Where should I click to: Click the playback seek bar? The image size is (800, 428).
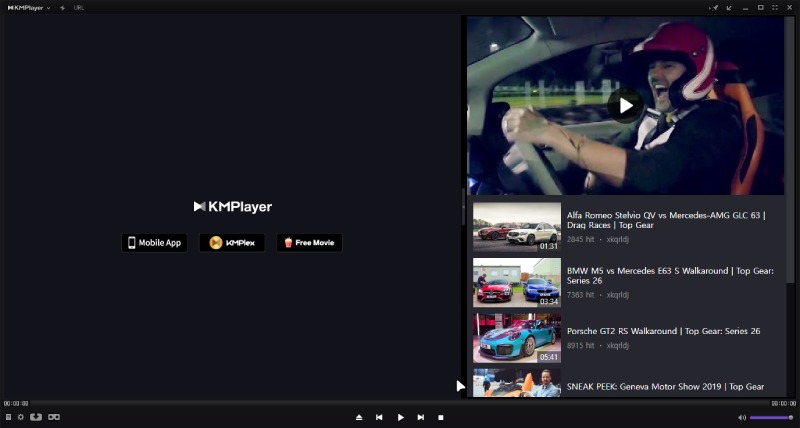(x=400, y=403)
